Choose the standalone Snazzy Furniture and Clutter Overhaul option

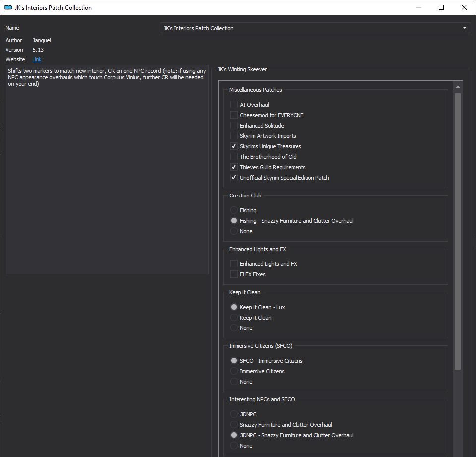point(234,424)
